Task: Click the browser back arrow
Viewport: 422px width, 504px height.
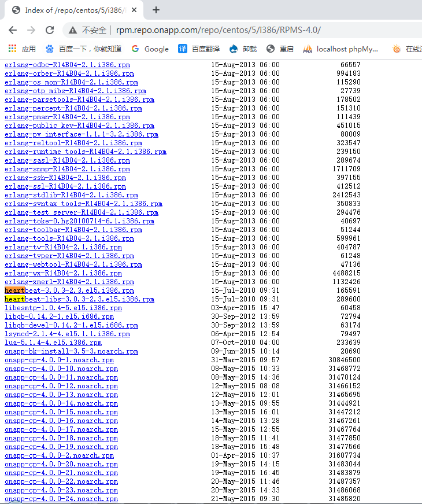Action: pyautogui.click(x=13, y=30)
